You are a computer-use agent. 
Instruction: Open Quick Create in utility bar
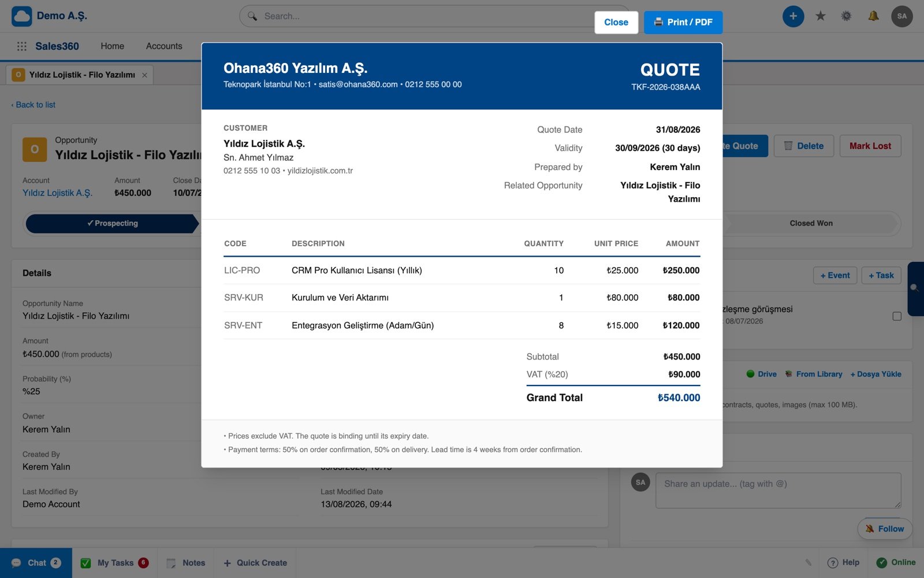tap(255, 563)
